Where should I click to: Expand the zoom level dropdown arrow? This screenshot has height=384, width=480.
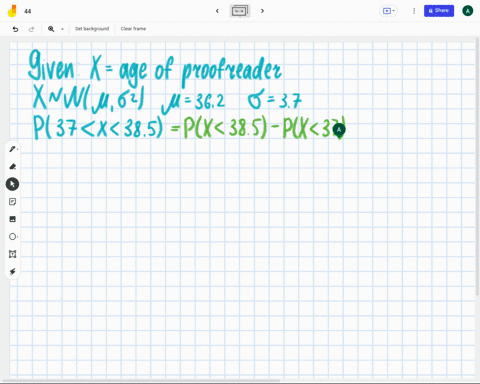coord(62,29)
